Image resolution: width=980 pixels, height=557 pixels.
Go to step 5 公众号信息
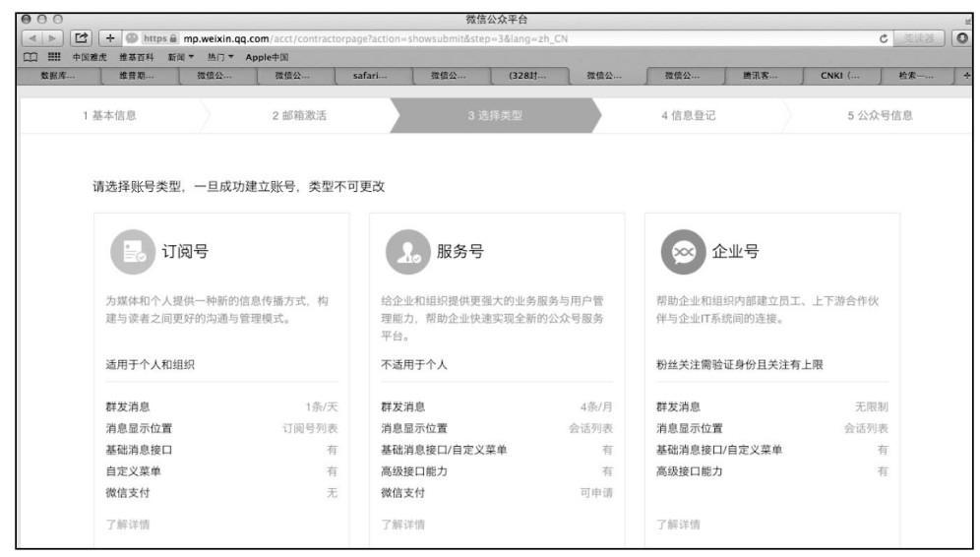[x=880, y=116]
